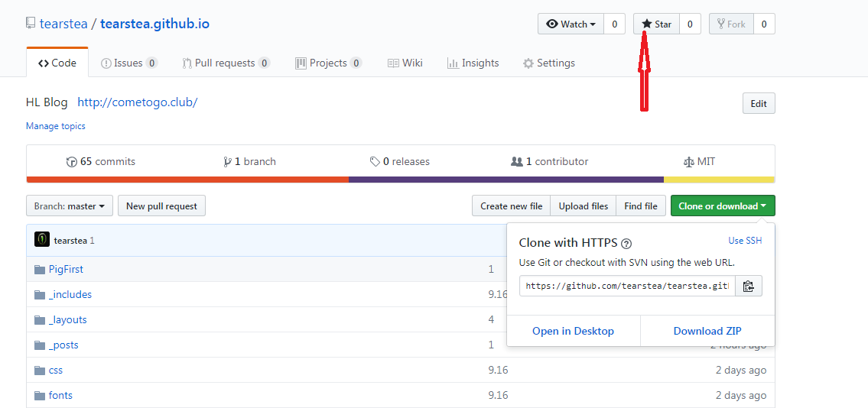The height and width of the screenshot is (408, 868).
Task: Open the Insights tab
Action: coord(473,63)
